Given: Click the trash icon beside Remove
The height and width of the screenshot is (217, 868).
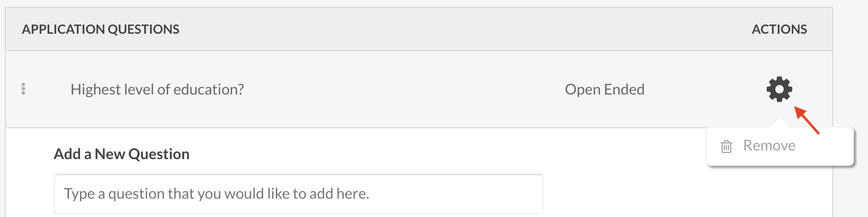Looking at the screenshot, I should point(726,146).
